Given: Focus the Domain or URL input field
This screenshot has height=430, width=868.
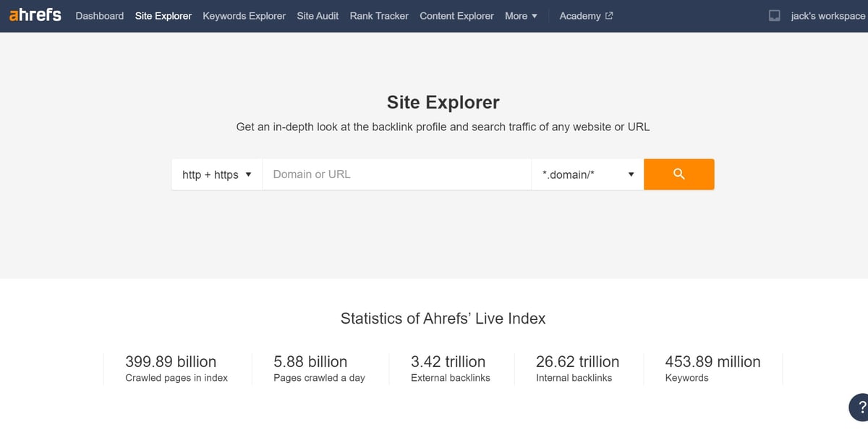Looking at the screenshot, I should point(396,174).
